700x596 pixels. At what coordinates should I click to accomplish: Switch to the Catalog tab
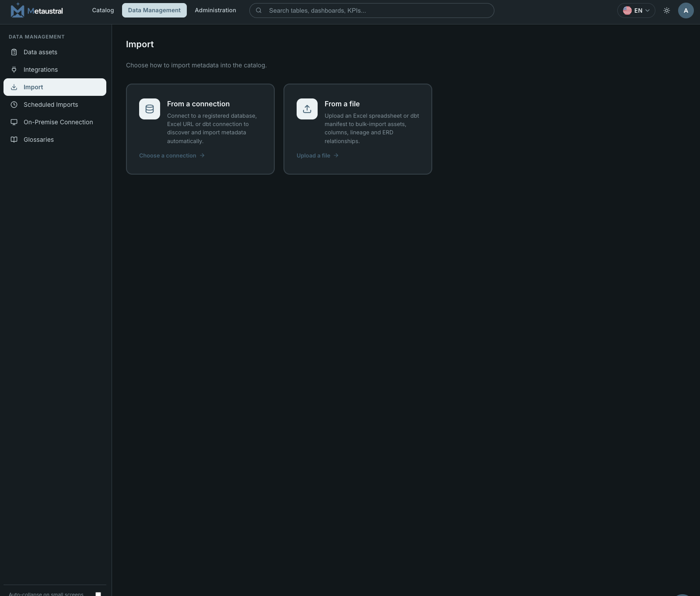[x=103, y=10]
